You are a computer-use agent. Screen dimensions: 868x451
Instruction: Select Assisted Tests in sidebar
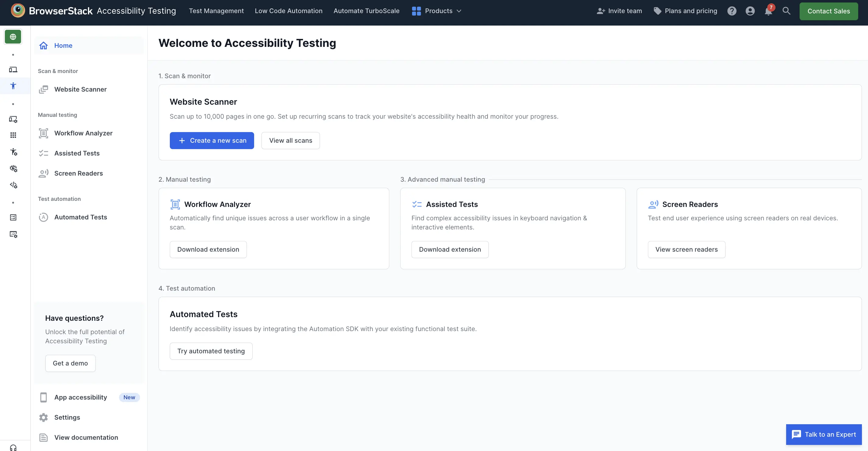coord(77,153)
